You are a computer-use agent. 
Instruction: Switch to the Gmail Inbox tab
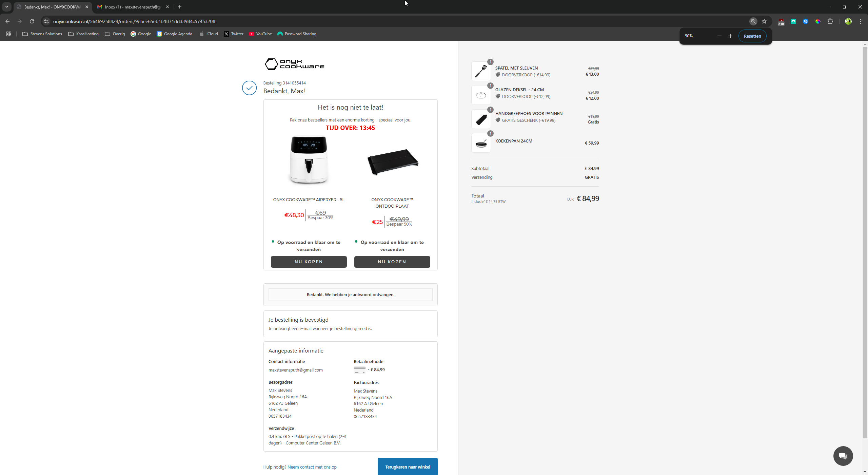(132, 7)
